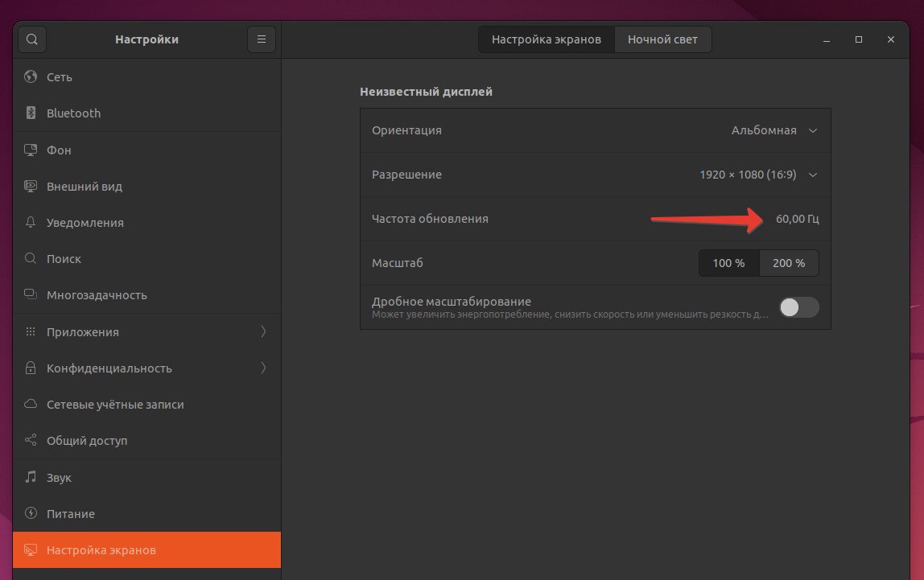Open the Фон settings section

pyautogui.click(x=146, y=150)
